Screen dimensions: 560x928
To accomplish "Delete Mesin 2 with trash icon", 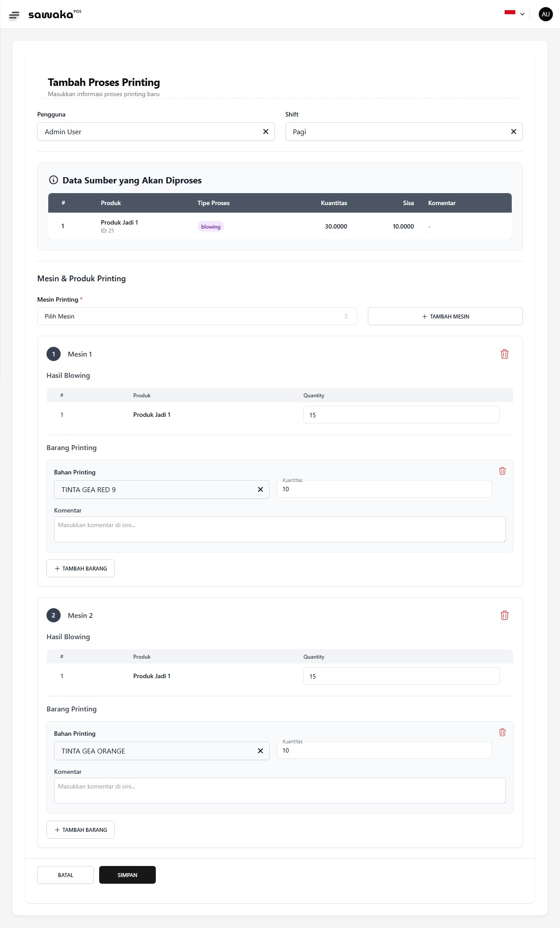I will [x=504, y=615].
